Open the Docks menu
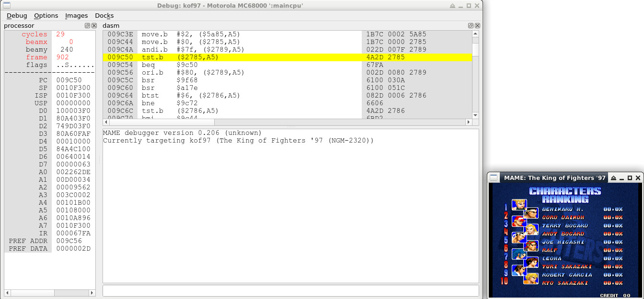The width and height of the screenshot is (644, 299). tap(104, 16)
